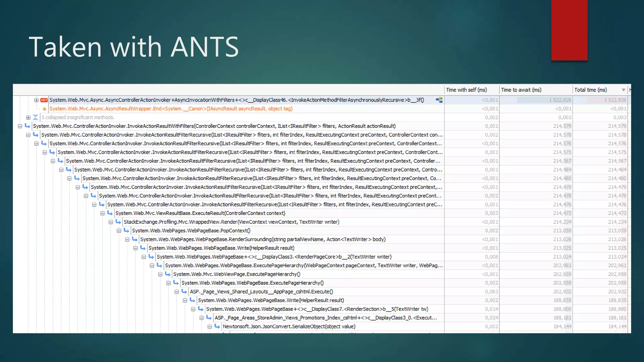Collapse the InvokeActionResultWithFilters node

point(20,126)
